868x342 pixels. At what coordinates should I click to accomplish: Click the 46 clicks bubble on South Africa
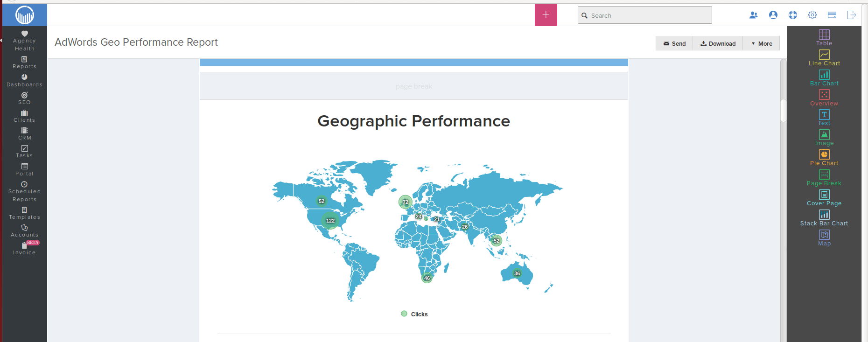[427, 278]
